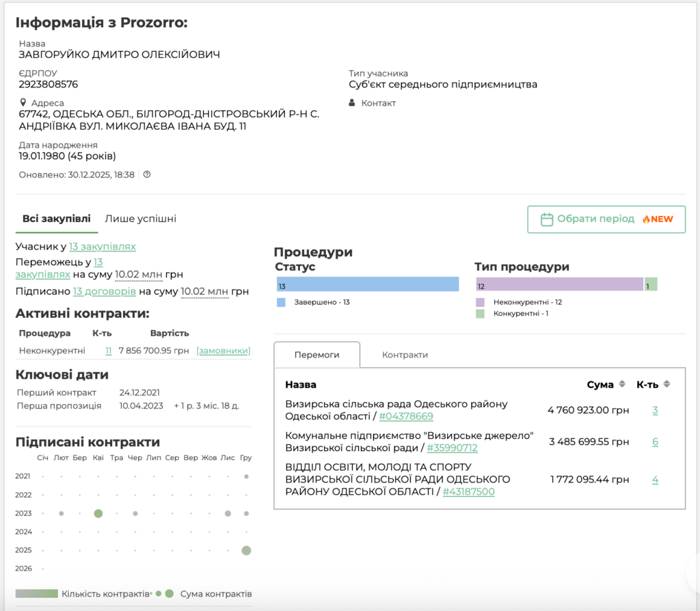Sort winners table by К-ть column arrows
Viewport: 700px width, 611px height.
tap(667, 384)
